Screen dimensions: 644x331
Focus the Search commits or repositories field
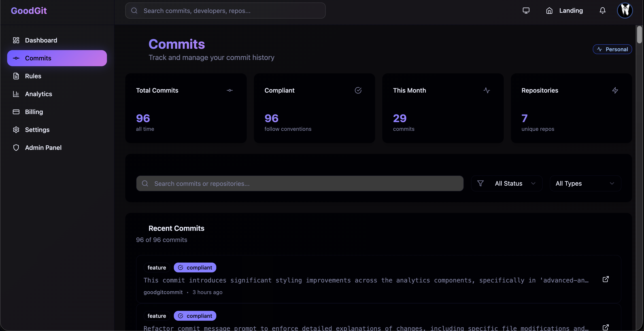click(x=300, y=183)
